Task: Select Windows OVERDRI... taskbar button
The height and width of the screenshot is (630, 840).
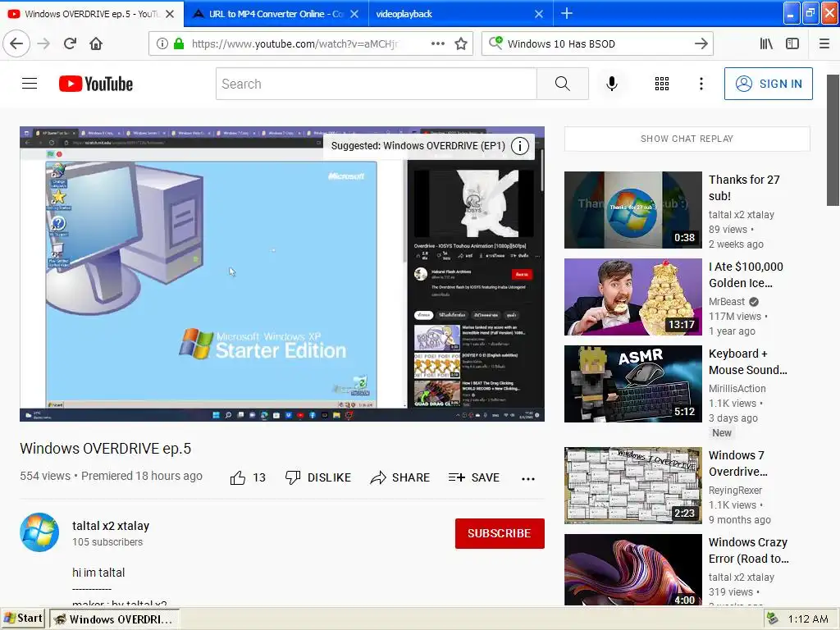Action: pyautogui.click(x=115, y=619)
